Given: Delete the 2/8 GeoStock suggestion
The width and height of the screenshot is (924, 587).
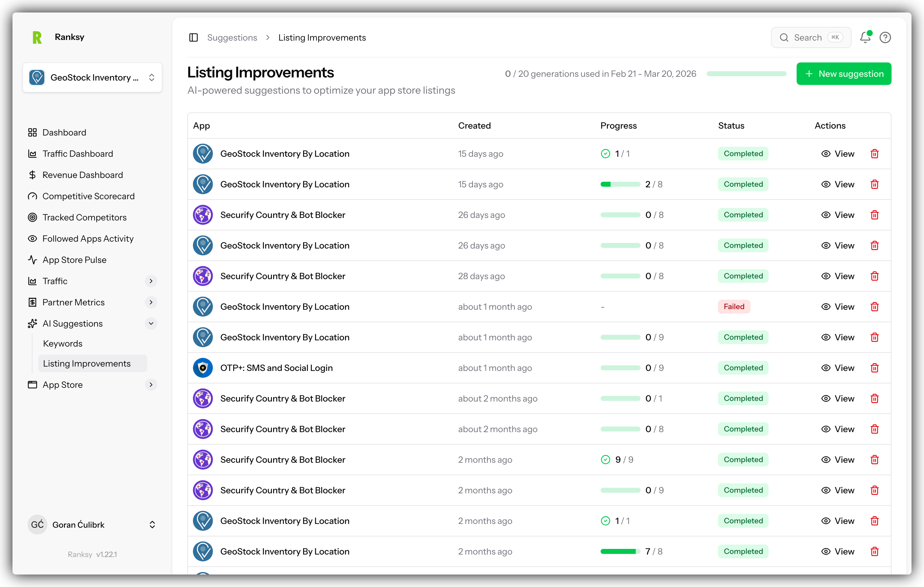Looking at the screenshot, I should coord(874,184).
